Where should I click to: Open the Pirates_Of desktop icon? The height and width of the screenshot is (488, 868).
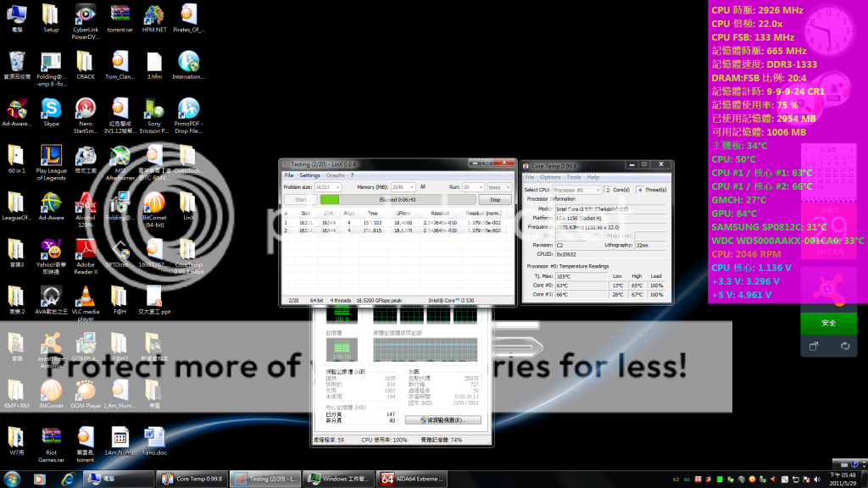(188, 19)
